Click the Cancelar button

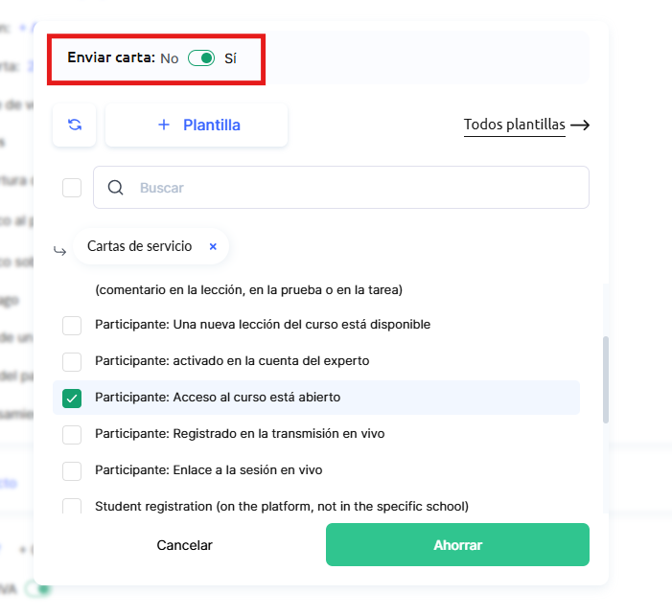click(184, 545)
